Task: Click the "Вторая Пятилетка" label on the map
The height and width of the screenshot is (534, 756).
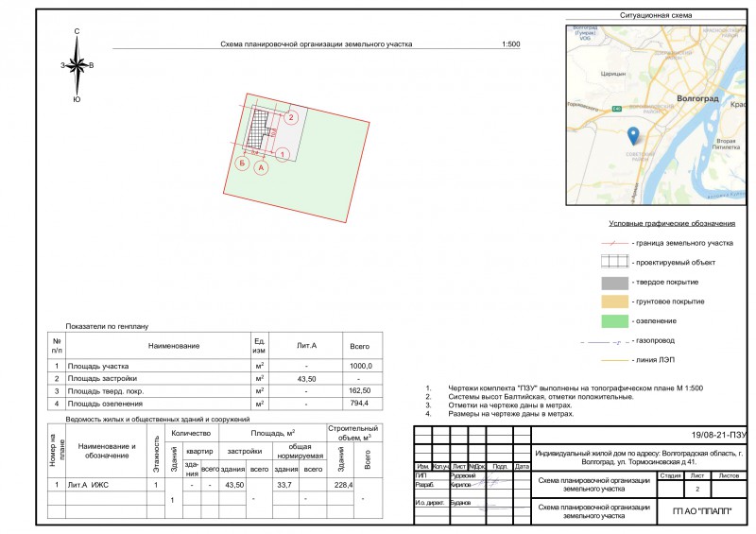Action: pyautogui.click(x=727, y=144)
